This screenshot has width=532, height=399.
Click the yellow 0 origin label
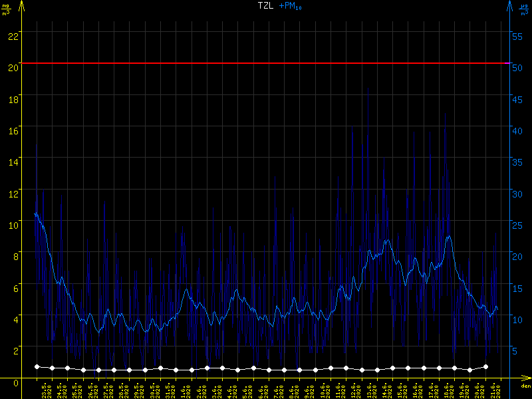tap(16, 384)
